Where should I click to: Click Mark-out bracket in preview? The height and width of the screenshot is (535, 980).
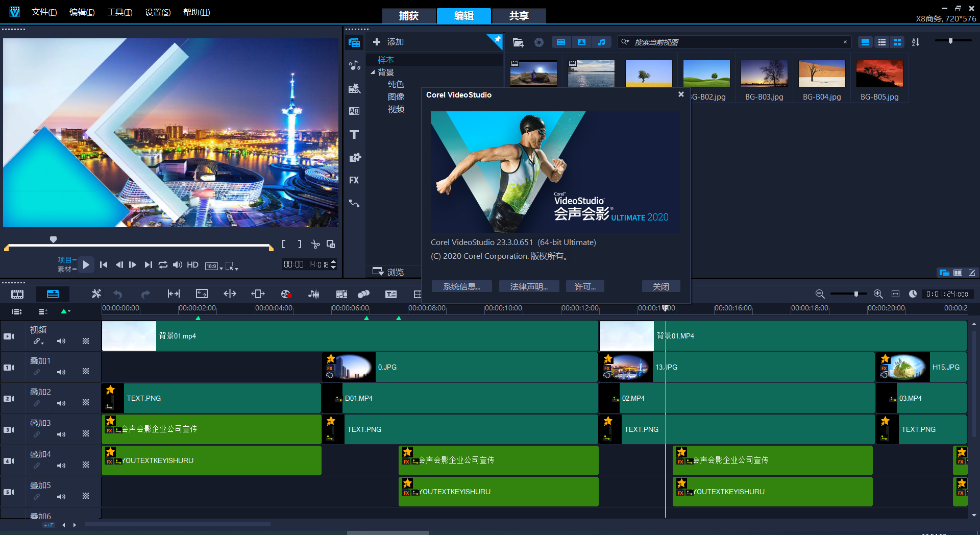[x=300, y=245]
